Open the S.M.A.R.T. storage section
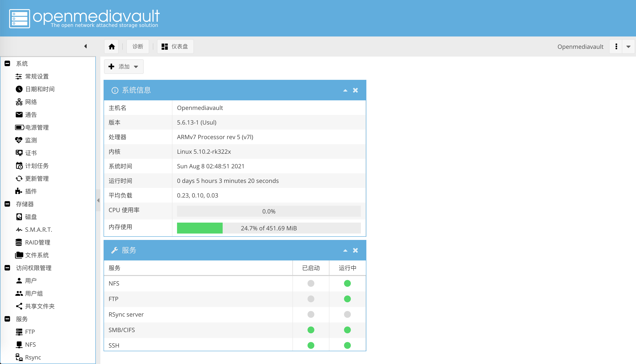The height and width of the screenshot is (364, 636). pyautogui.click(x=38, y=229)
